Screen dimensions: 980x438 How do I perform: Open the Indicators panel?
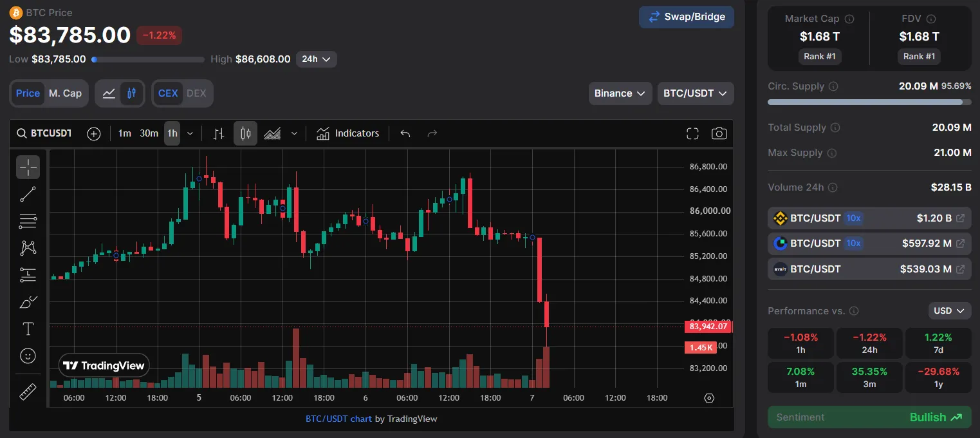tap(347, 133)
